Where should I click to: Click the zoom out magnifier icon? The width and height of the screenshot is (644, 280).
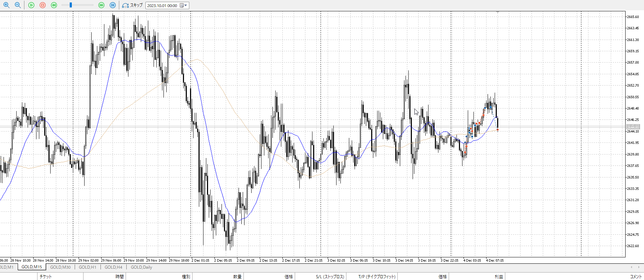click(18, 5)
